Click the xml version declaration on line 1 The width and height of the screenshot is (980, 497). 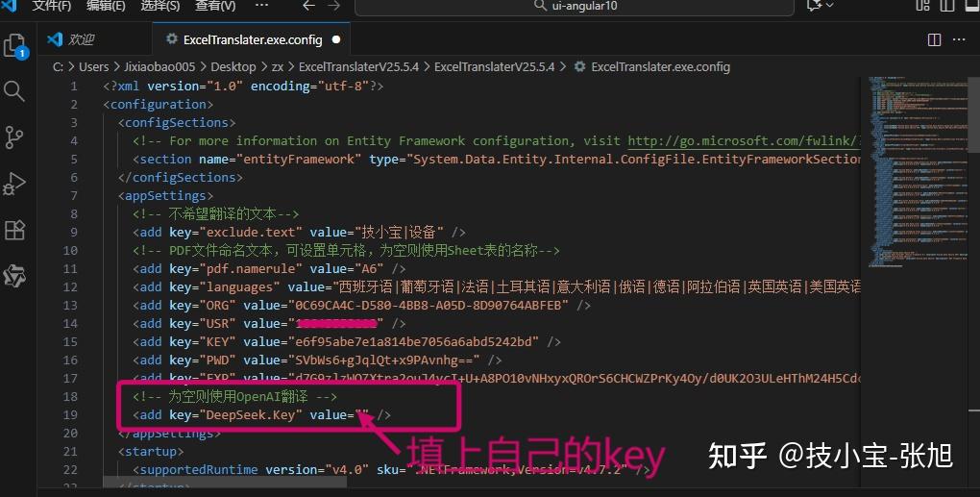tap(243, 87)
